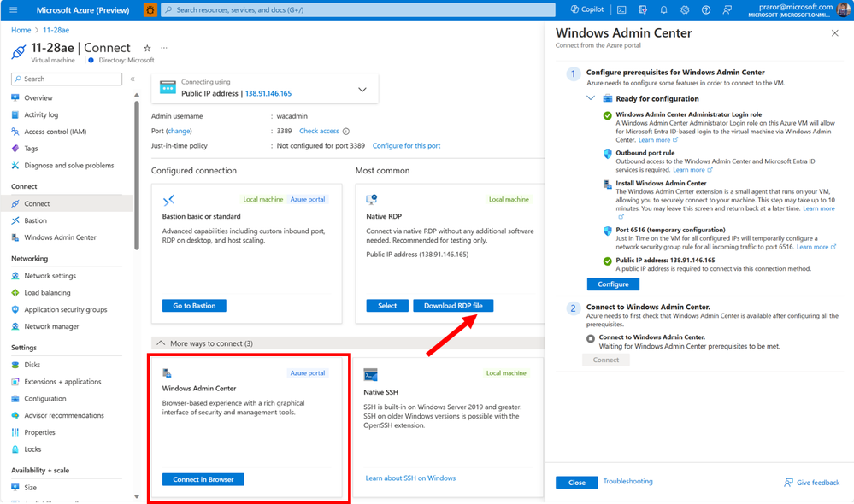Close the Windows Admin Center panel

point(835,33)
